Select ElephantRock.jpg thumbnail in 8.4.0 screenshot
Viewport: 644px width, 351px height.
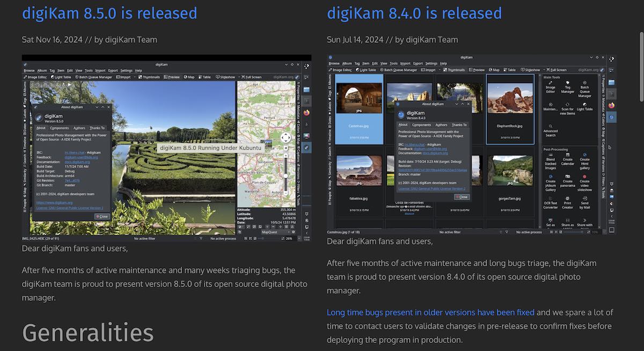[x=510, y=109]
